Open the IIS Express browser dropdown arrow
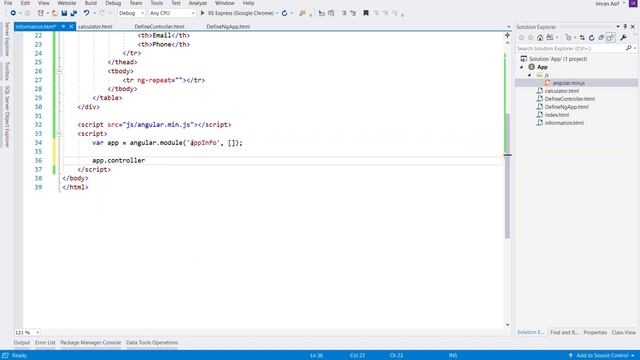Viewport: 640px width, 360px height. point(277,13)
